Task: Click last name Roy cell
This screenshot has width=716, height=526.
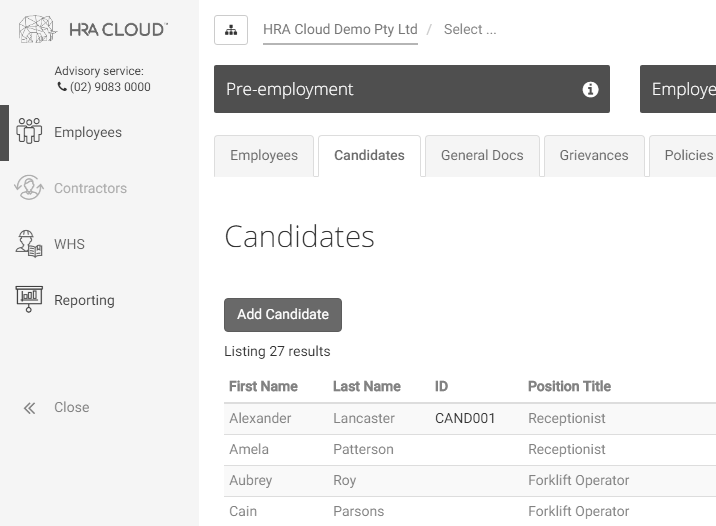Action: pyautogui.click(x=344, y=480)
